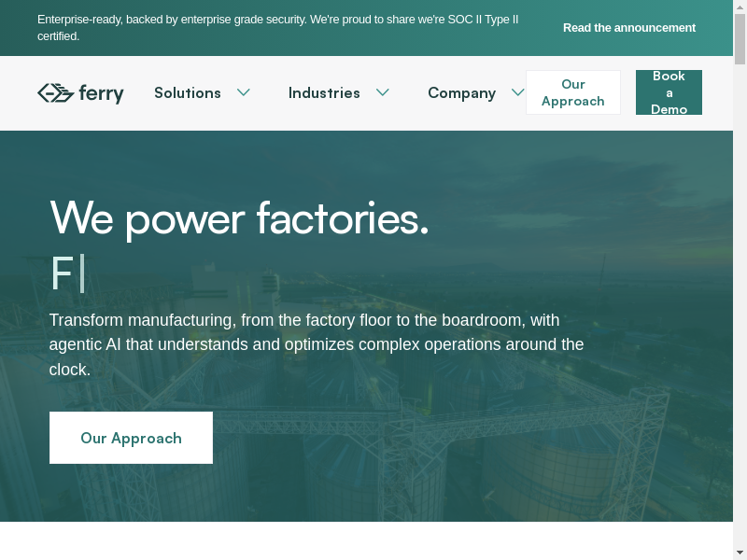Viewport: 747px width, 560px height.
Task: Open the Company menu item
Action: pos(461,92)
